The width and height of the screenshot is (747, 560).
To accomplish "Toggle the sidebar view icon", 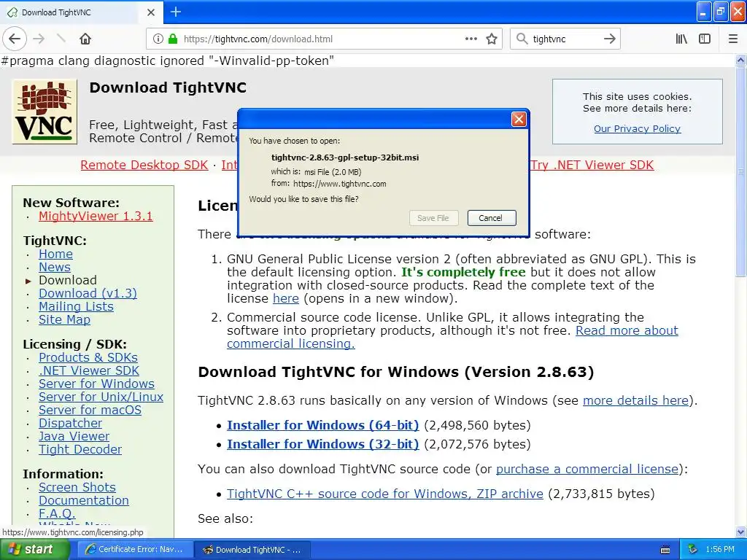I will 705,39.
